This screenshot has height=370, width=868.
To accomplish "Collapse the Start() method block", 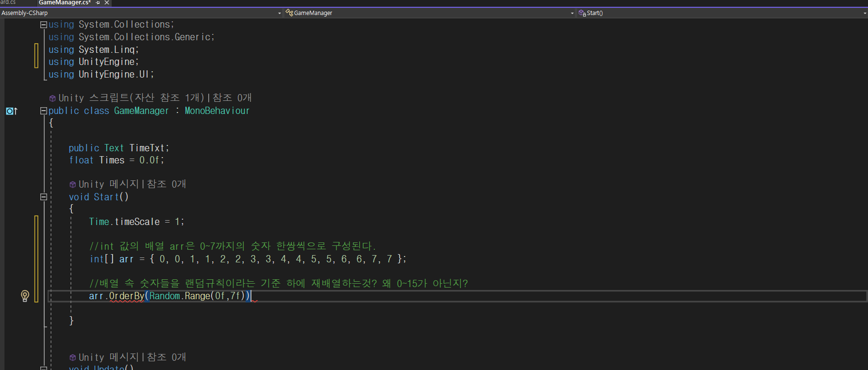I will tap(43, 197).
